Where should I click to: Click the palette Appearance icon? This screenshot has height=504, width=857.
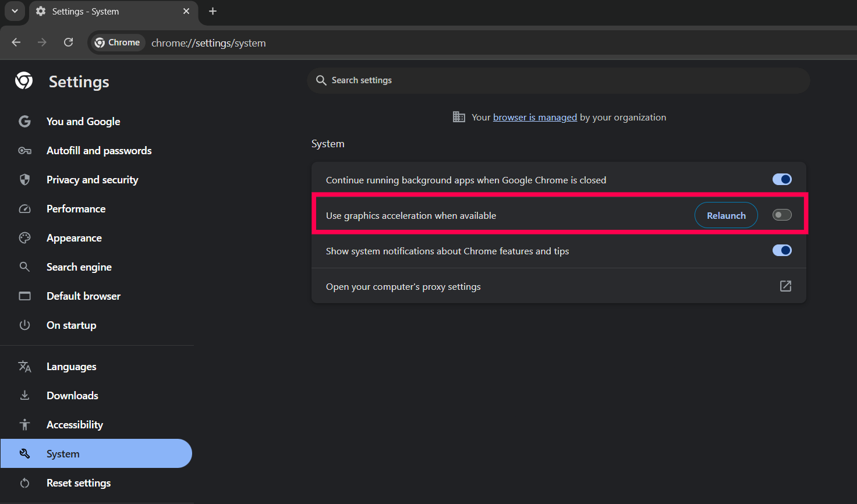tap(24, 237)
